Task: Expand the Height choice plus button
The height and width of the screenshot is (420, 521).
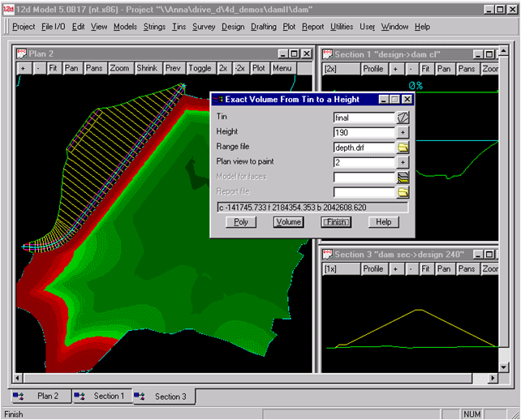Action: click(403, 133)
